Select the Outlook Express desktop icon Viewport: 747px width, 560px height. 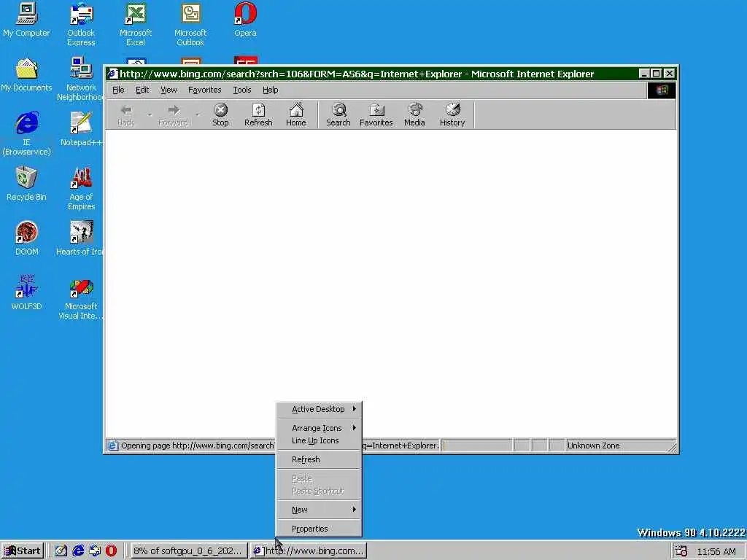pyautogui.click(x=81, y=25)
